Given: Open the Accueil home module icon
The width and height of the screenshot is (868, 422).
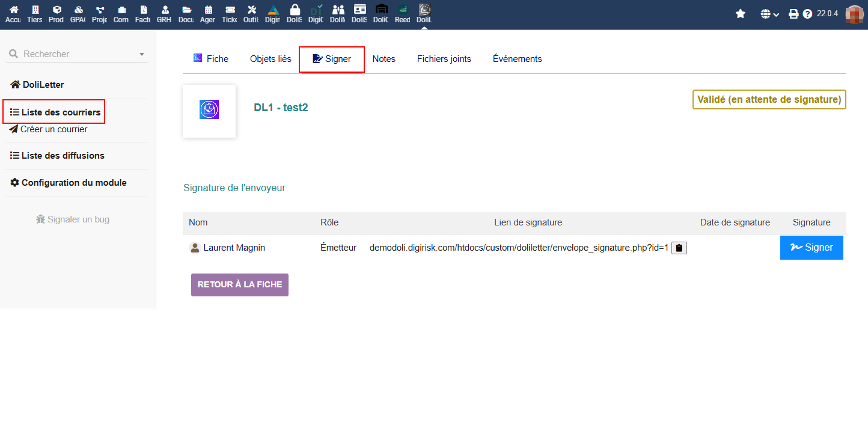Looking at the screenshot, I should coord(13,14).
